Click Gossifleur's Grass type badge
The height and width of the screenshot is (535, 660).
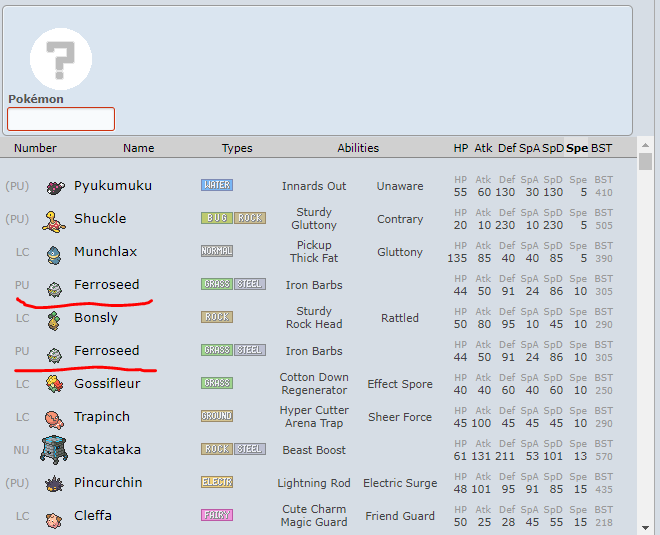pyautogui.click(x=217, y=383)
